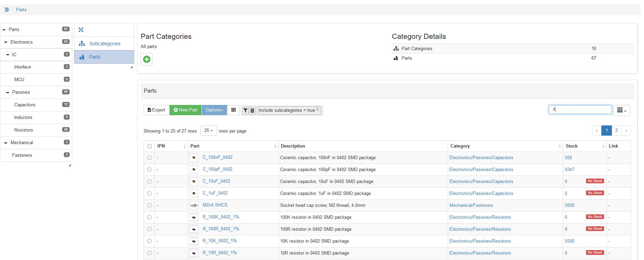
Task: Collapse the Passives tree node
Action: (8, 92)
